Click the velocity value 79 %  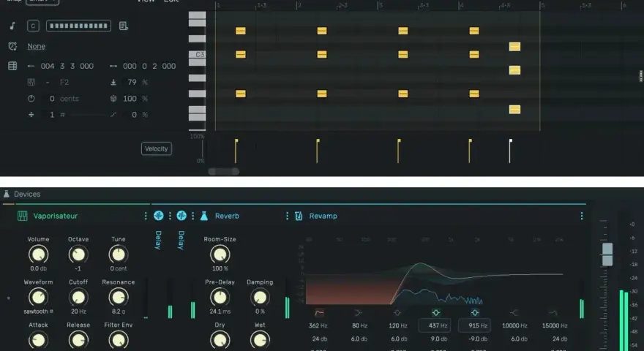coord(137,82)
